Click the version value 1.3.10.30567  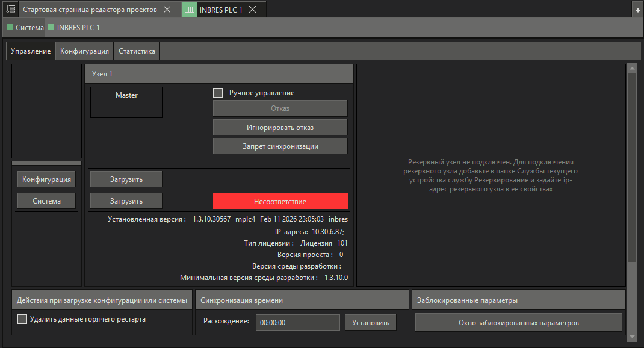pyautogui.click(x=211, y=219)
